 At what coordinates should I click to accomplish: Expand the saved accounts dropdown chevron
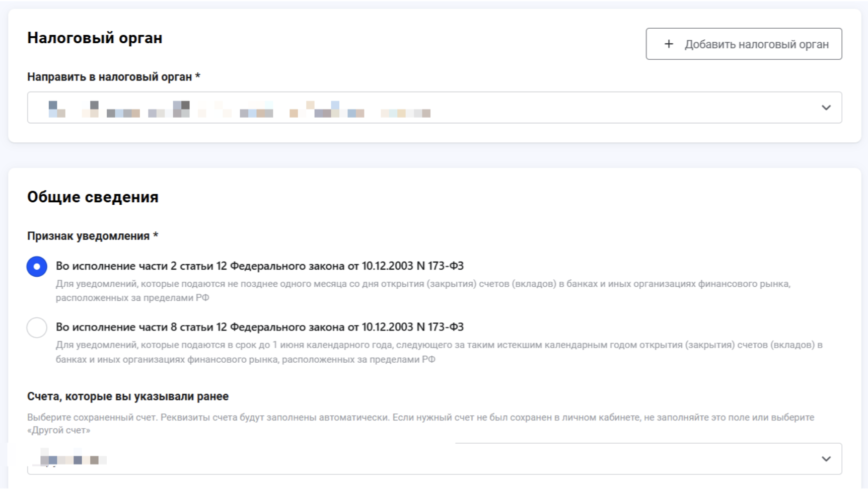pyautogui.click(x=826, y=459)
